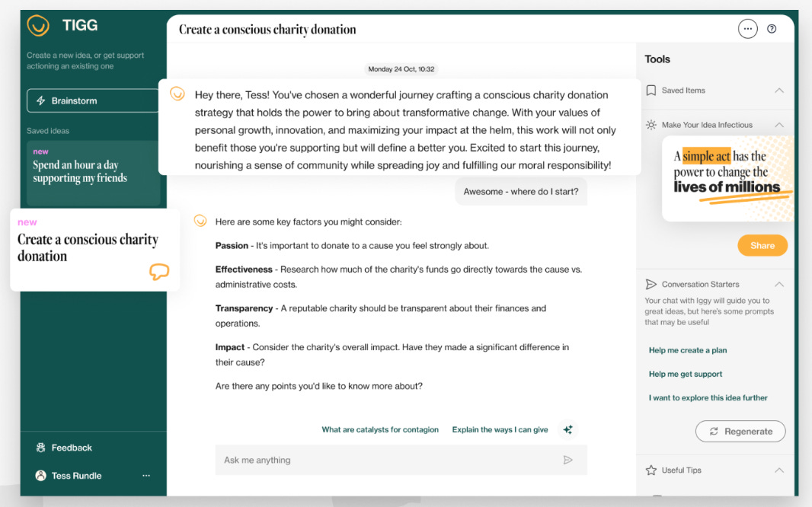Open the ellipsis menu next to Tess Rundle
812x507 pixels.
tap(146, 476)
